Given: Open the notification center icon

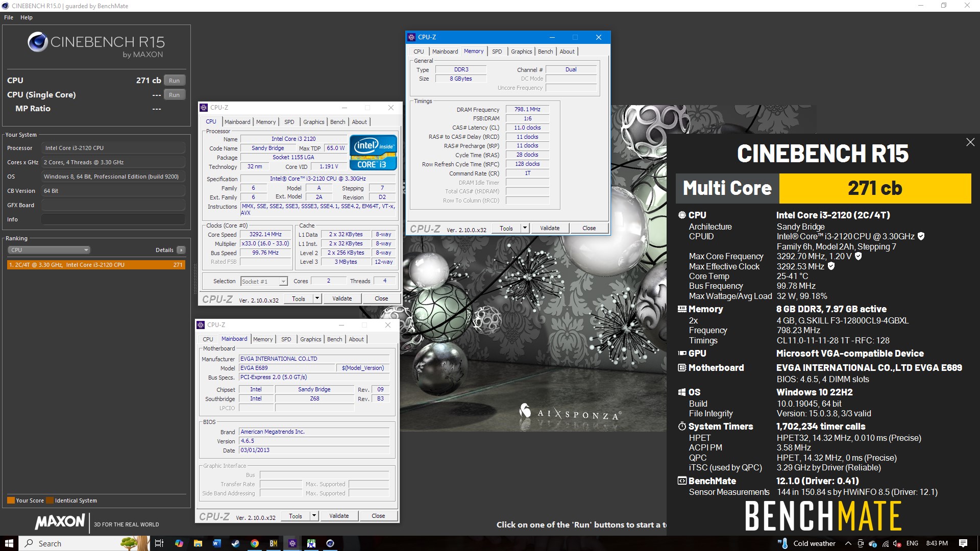Looking at the screenshot, I should 963,543.
